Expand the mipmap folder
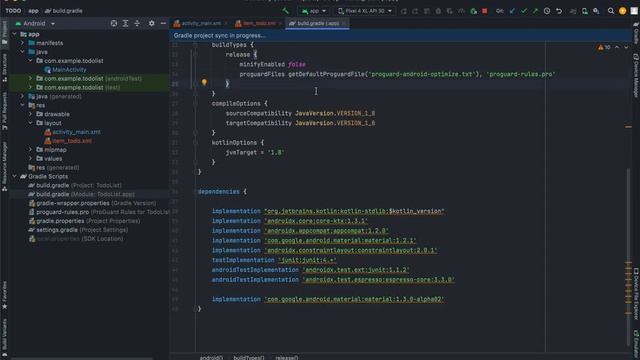 tap(31, 150)
